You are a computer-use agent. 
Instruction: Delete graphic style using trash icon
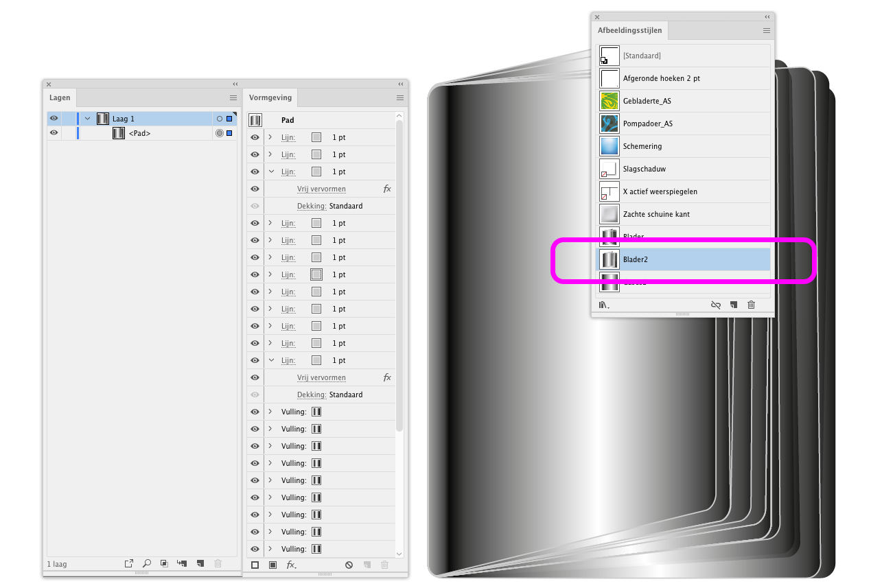tap(751, 305)
